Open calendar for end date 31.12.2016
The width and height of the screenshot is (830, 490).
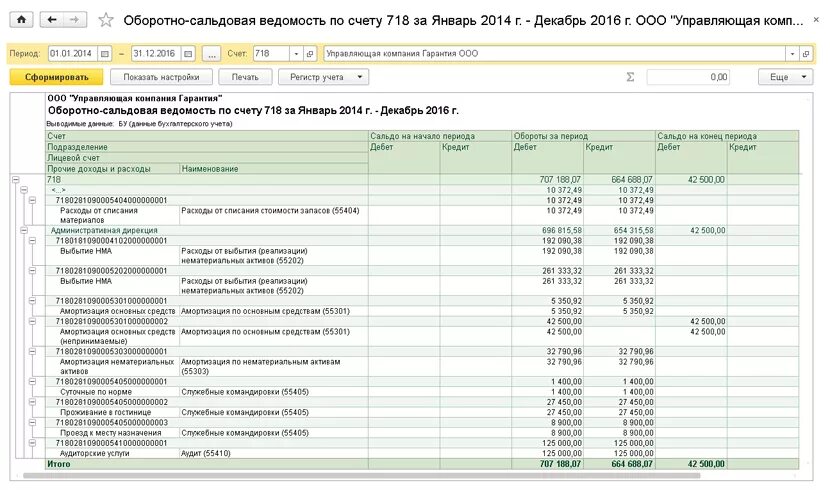click(188, 54)
